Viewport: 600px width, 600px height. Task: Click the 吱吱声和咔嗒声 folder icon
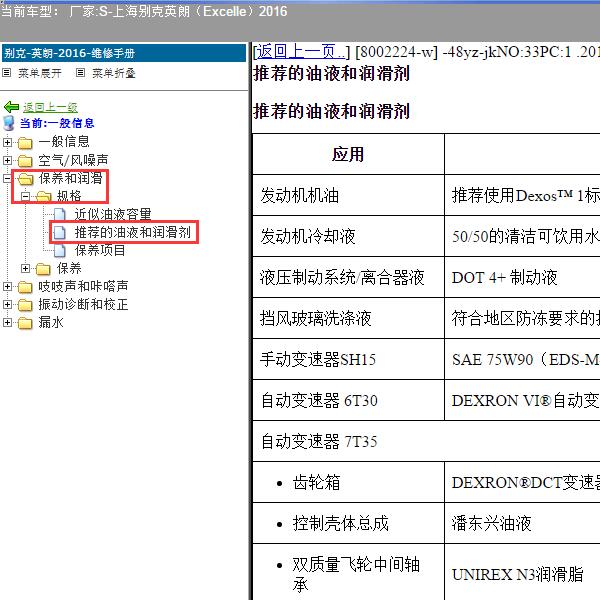click(x=25, y=287)
